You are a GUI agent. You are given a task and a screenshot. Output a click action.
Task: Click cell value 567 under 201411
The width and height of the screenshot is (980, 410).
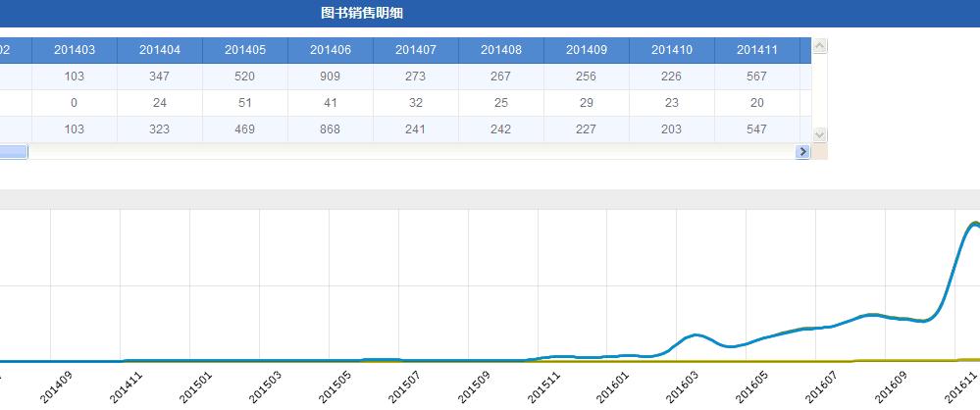pos(757,77)
